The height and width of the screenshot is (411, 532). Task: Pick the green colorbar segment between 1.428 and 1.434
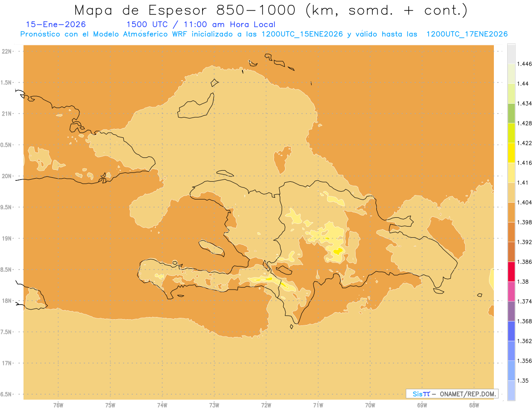[x=511, y=113]
